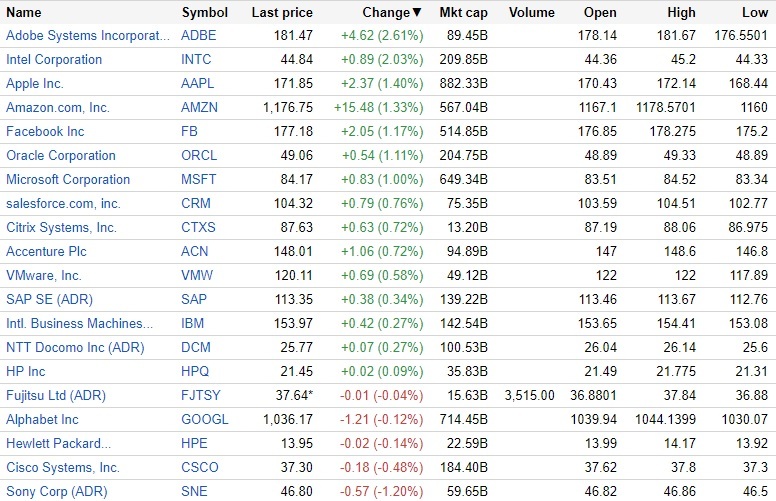The image size is (776, 501).
Task: Sort table by Mkt cap header
Action: click(463, 13)
